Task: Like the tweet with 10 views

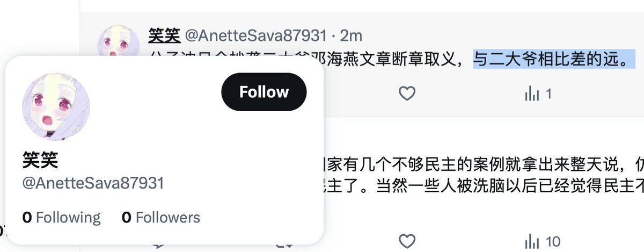Action: point(407,241)
